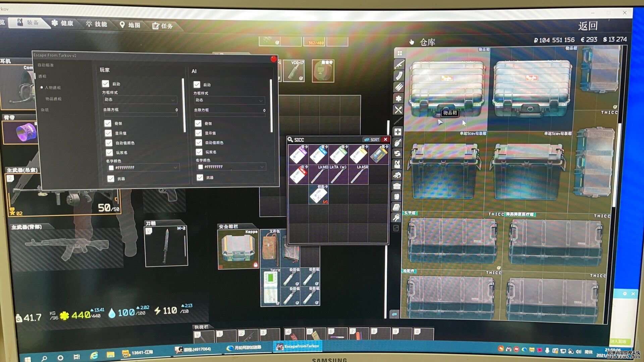Toggle the 武器 checkbox under 玩家
The height and width of the screenshot is (362, 644).
click(x=111, y=179)
